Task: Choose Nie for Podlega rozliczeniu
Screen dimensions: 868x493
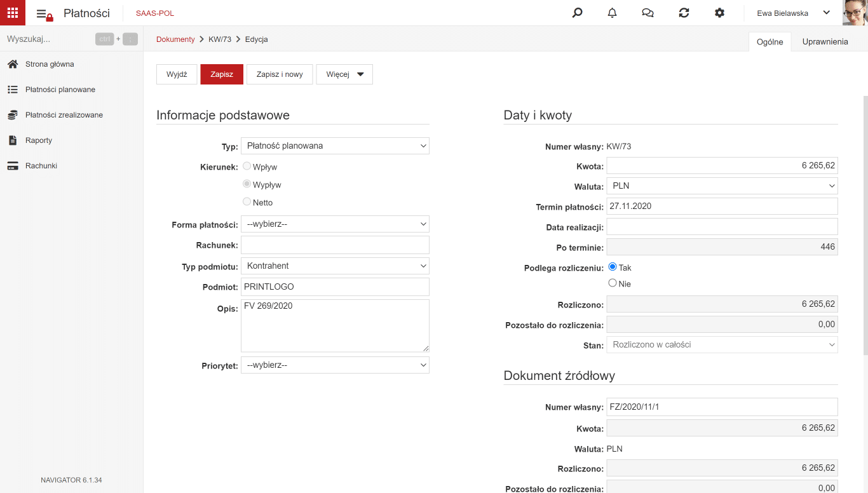Action: (x=613, y=283)
